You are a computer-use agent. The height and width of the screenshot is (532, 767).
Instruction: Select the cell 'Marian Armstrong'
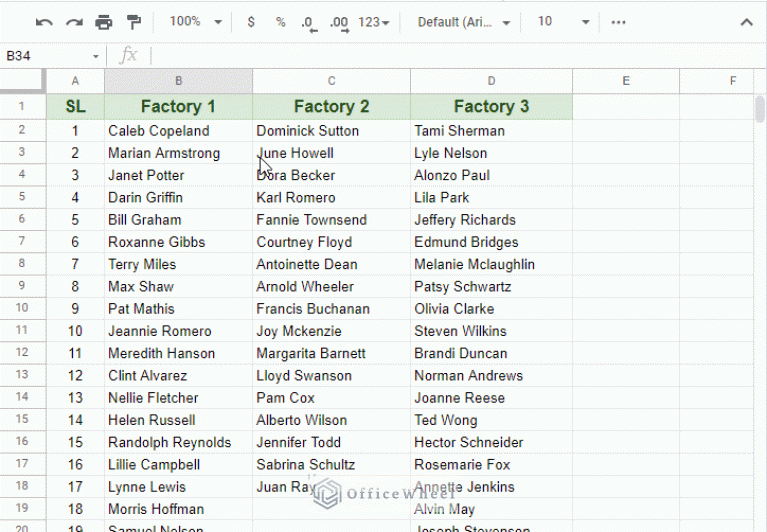[179, 153]
